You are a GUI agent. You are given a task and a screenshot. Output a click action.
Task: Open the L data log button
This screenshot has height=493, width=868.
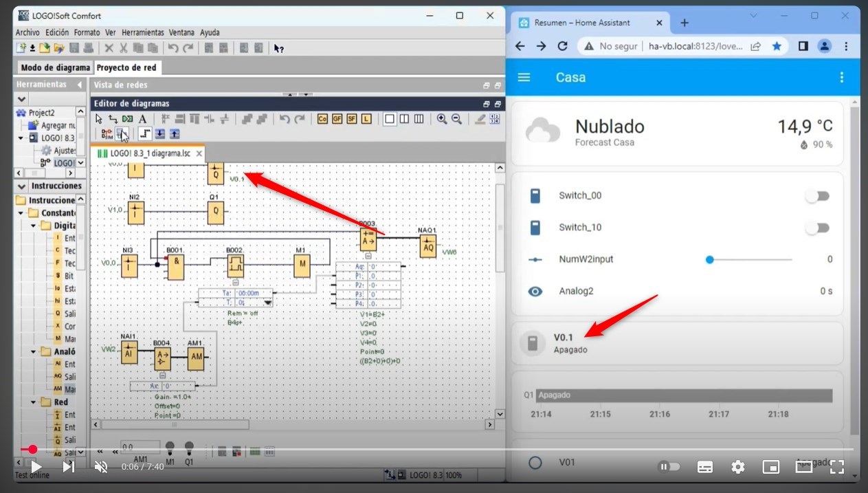[x=366, y=119]
